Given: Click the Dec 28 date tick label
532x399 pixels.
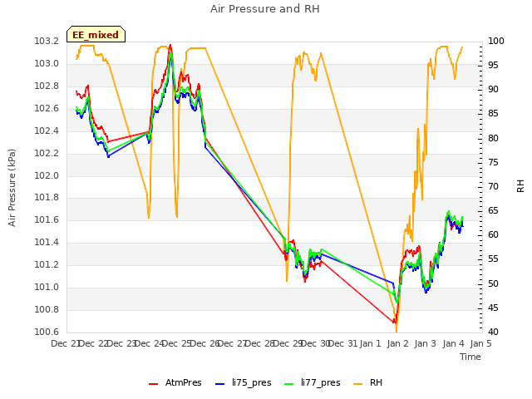Looking at the screenshot, I should (260, 343).
